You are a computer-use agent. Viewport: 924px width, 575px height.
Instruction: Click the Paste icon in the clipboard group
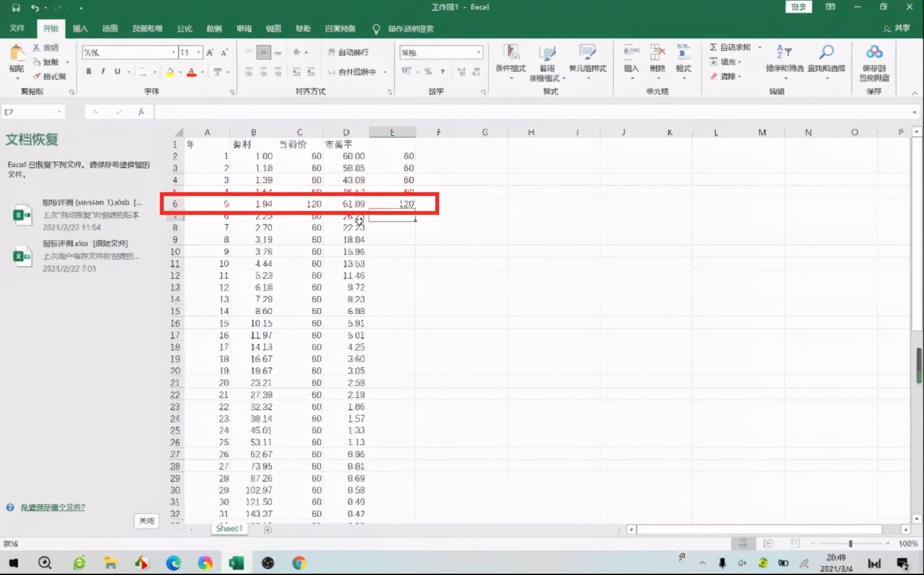(x=17, y=55)
